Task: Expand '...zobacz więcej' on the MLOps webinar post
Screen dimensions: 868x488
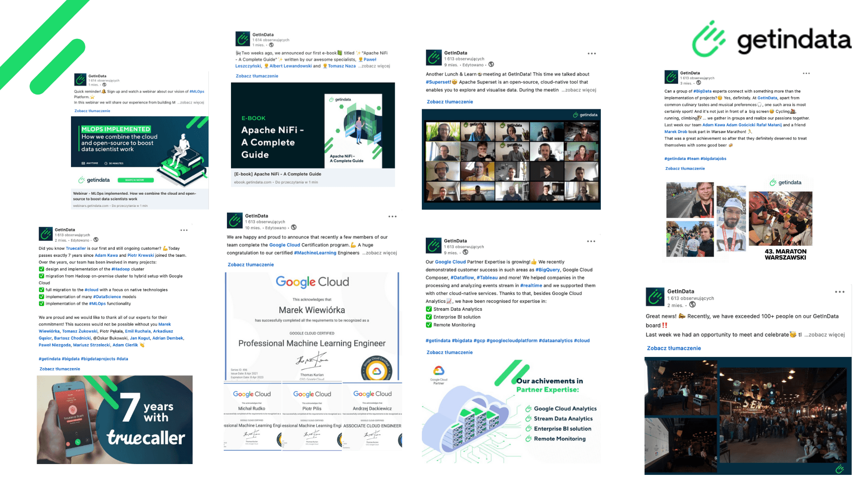Action: (x=190, y=103)
